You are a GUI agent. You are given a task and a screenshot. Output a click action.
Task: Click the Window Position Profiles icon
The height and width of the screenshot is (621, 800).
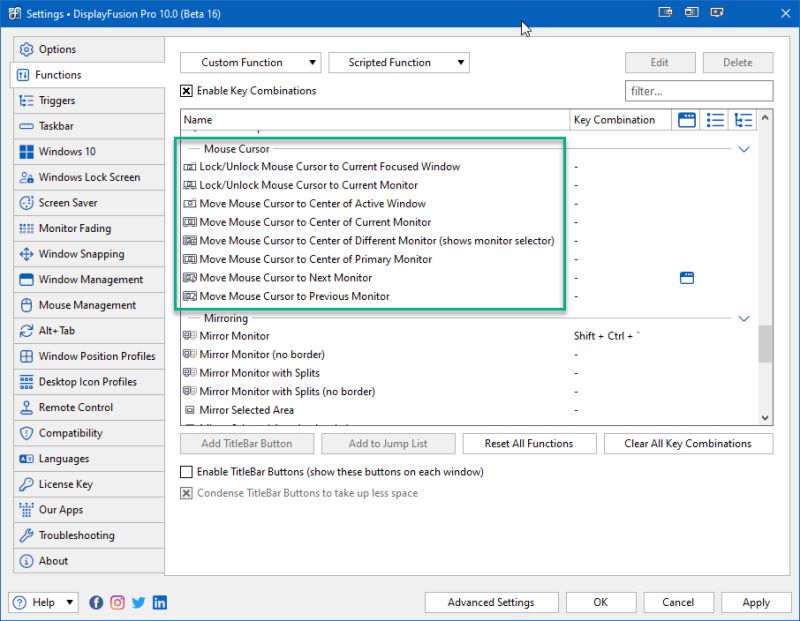27,356
